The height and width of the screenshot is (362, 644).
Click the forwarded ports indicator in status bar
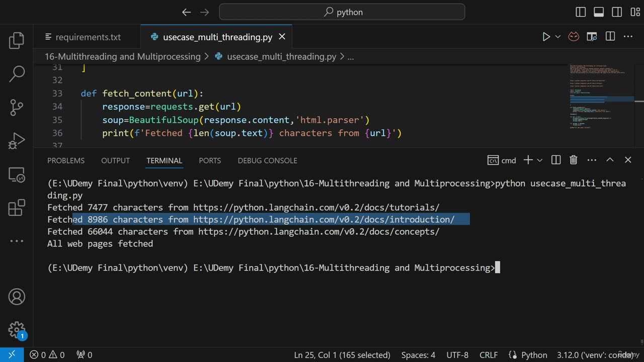(x=84, y=355)
